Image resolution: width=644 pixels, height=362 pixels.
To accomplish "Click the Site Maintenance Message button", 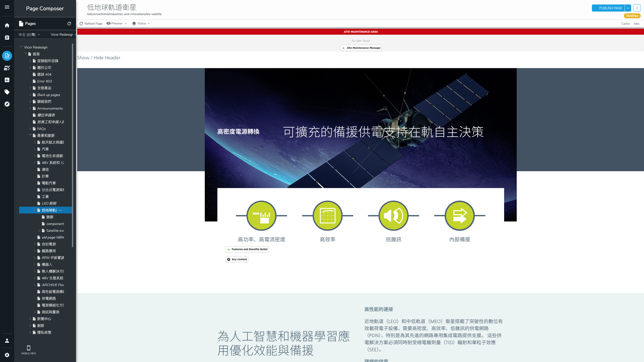I will pyautogui.click(x=361, y=48).
